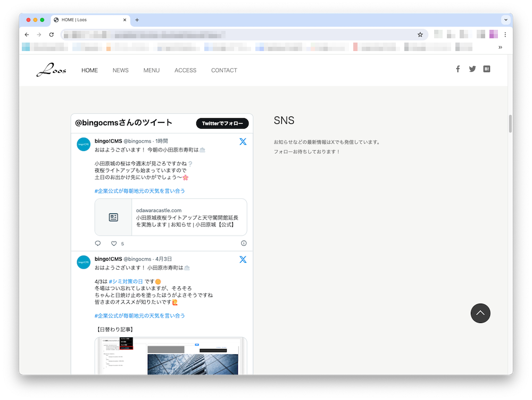Open the Twitter bird icon in the header
This screenshot has width=532, height=400.
tap(472, 69)
